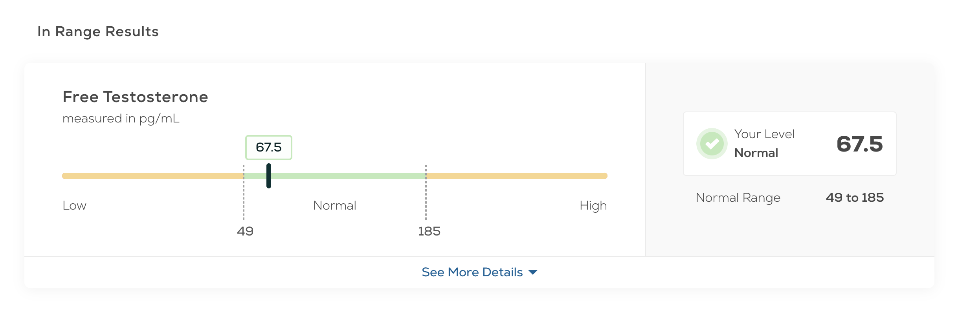Click the 185 upper limit label
Viewport: 980px width, 314px height.
point(429,231)
